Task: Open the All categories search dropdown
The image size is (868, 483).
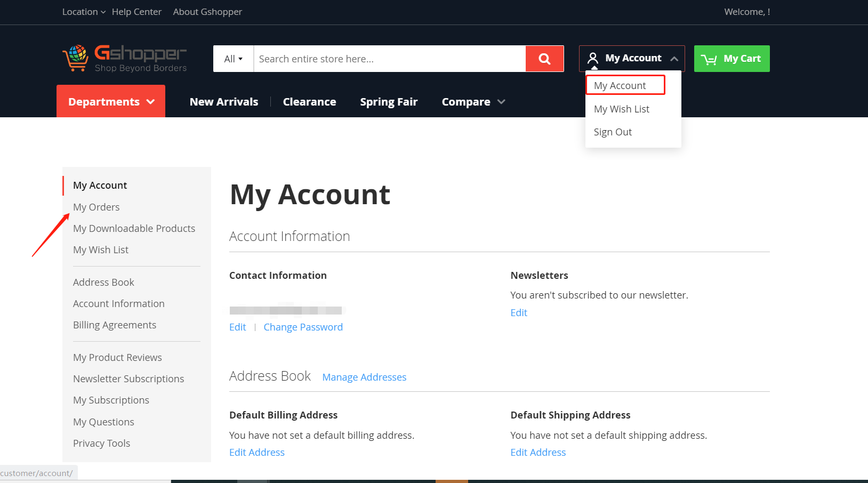Action: pyautogui.click(x=234, y=59)
